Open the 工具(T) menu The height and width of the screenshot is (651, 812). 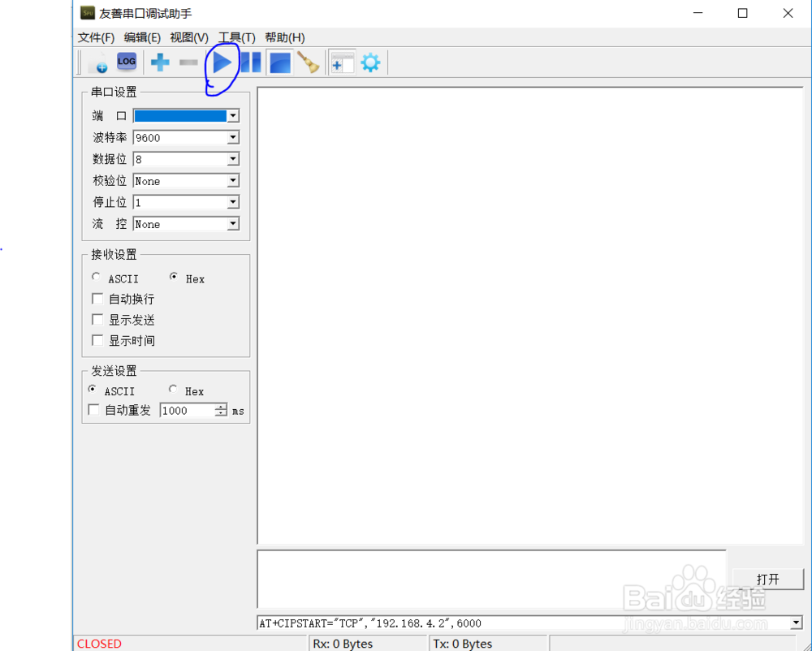click(x=236, y=38)
